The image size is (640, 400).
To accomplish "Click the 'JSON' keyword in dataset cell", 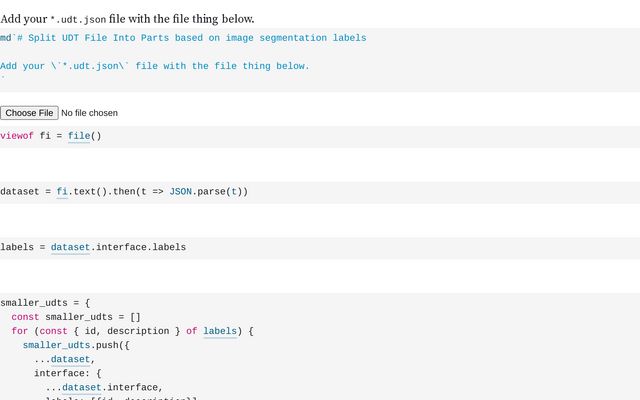I will point(180,191).
